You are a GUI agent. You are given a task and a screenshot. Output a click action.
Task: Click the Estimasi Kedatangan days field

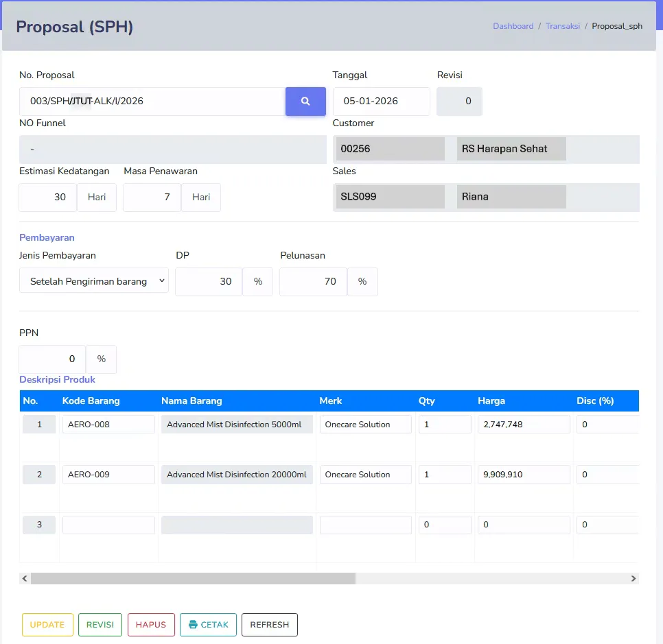pyautogui.click(x=48, y=198)
